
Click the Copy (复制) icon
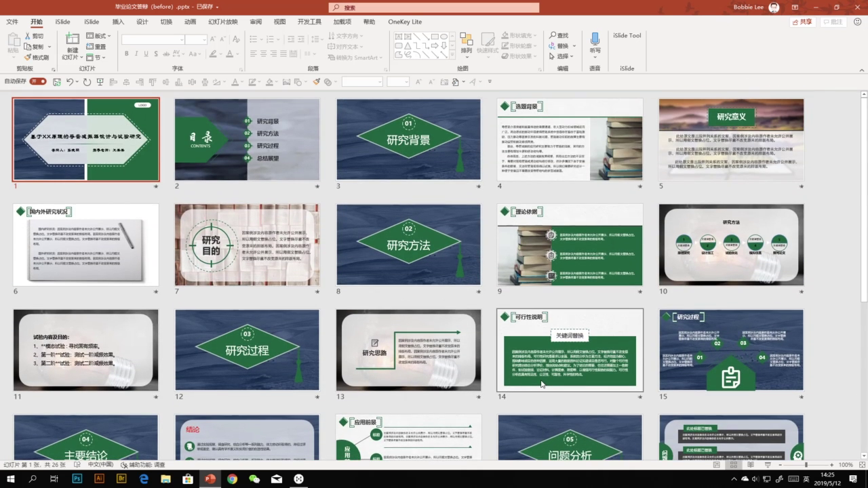(x=28, y=47)
